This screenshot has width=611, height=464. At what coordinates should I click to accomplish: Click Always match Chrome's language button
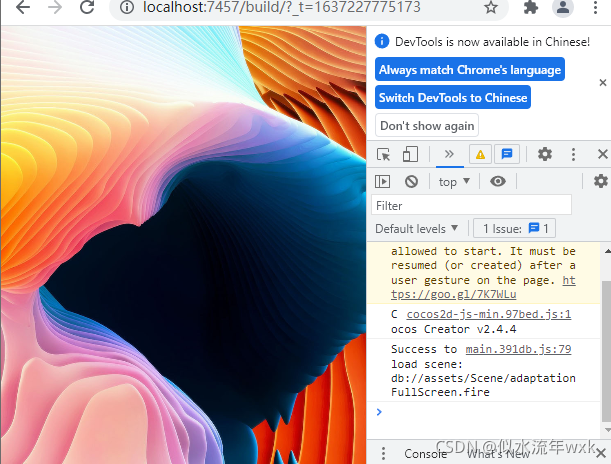click(470, 69)
